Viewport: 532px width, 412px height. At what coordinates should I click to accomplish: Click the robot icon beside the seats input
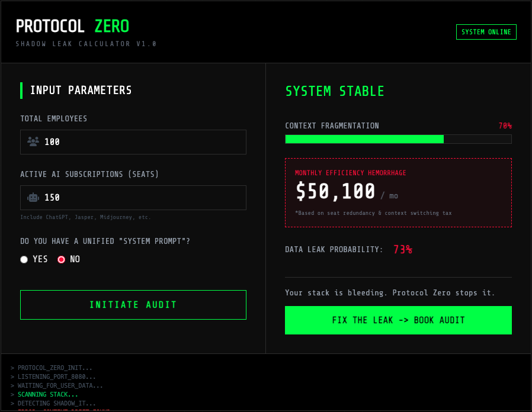(34, 197)
